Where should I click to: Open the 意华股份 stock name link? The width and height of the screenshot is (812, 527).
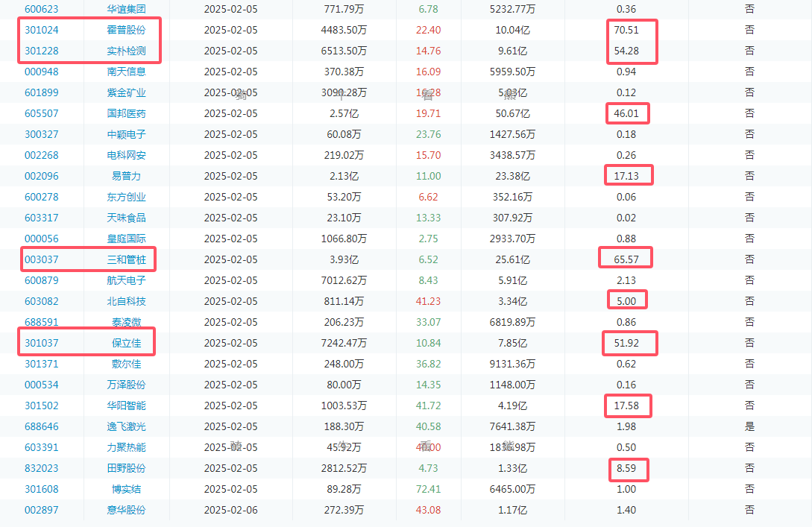tap(126, 510)
